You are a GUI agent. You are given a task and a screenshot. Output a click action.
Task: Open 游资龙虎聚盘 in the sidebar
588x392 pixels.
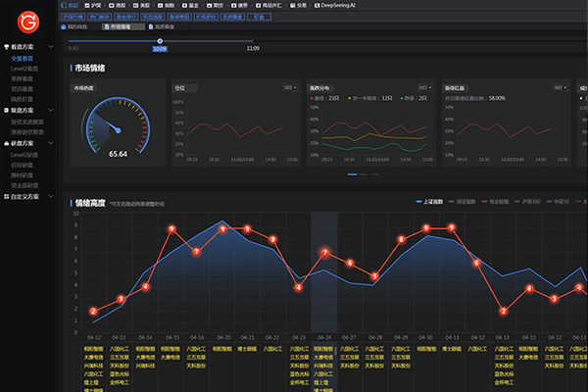(27, 122)
